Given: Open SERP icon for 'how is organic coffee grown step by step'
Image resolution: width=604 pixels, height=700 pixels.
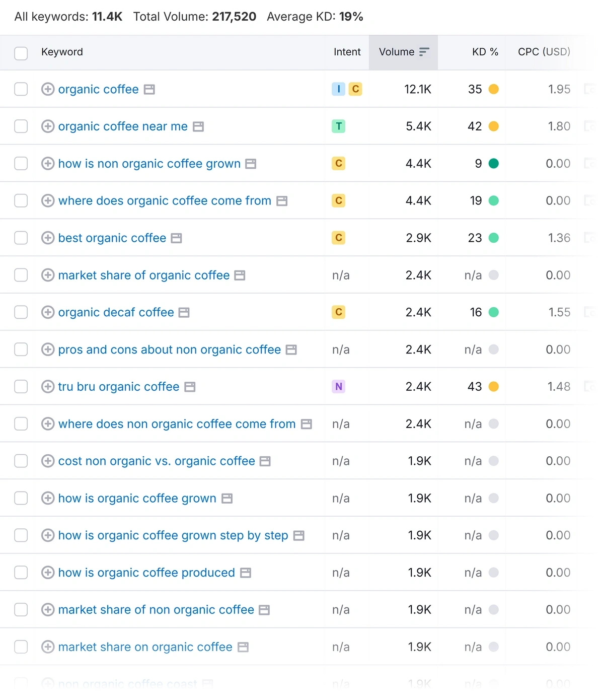Looking at the screenshot, I should (x=299, y=536).
